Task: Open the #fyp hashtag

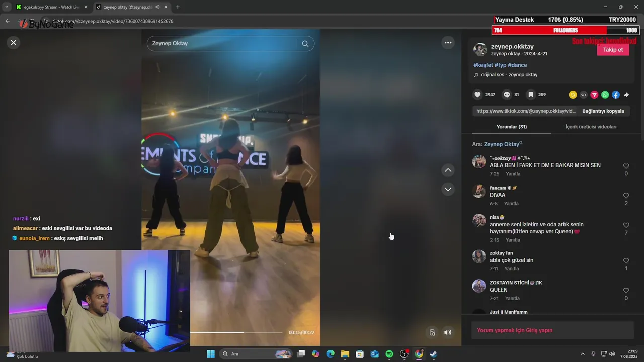Action: click(500, 65)
